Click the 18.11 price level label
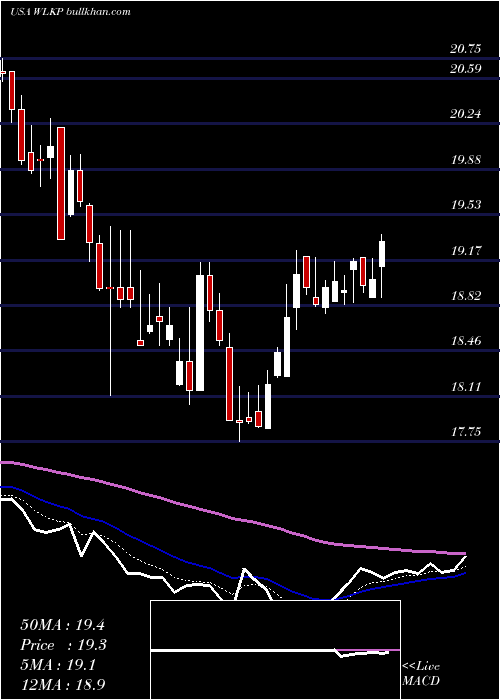Screen dimensions: 500x700 (466, 387)
